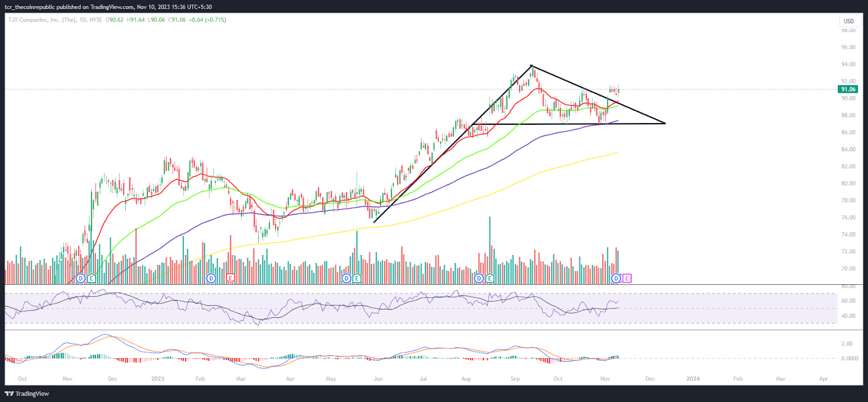The height and width of the screenshot is (402, 868).
Task: Select the low value L90.06
Action: (x=156, y=20)
